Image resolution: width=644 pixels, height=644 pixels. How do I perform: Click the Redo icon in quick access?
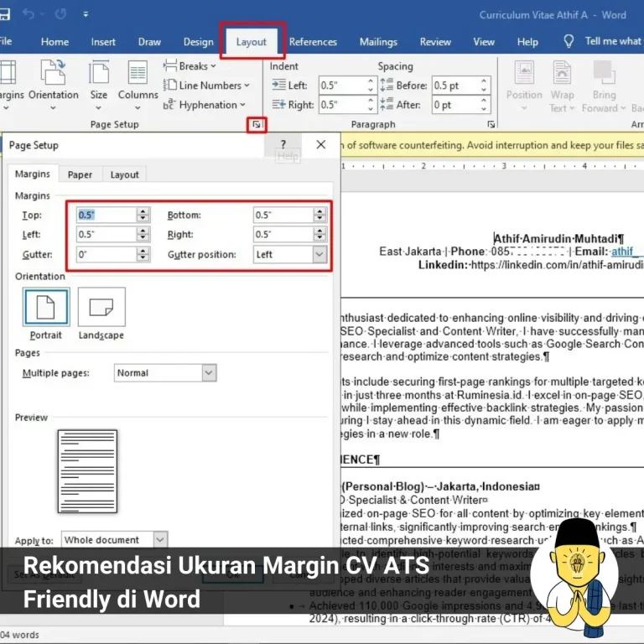click(x=60, y=14)
